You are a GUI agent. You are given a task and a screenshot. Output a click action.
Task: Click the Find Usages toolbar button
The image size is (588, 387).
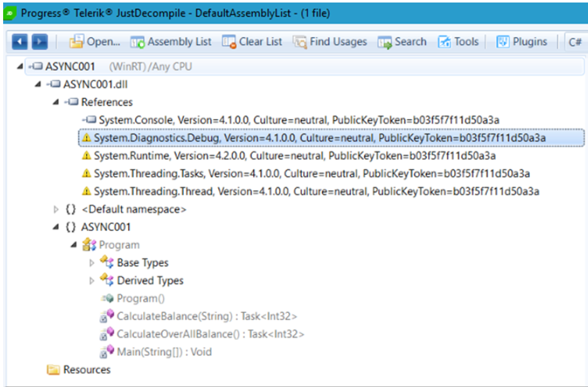click(330, 42)
